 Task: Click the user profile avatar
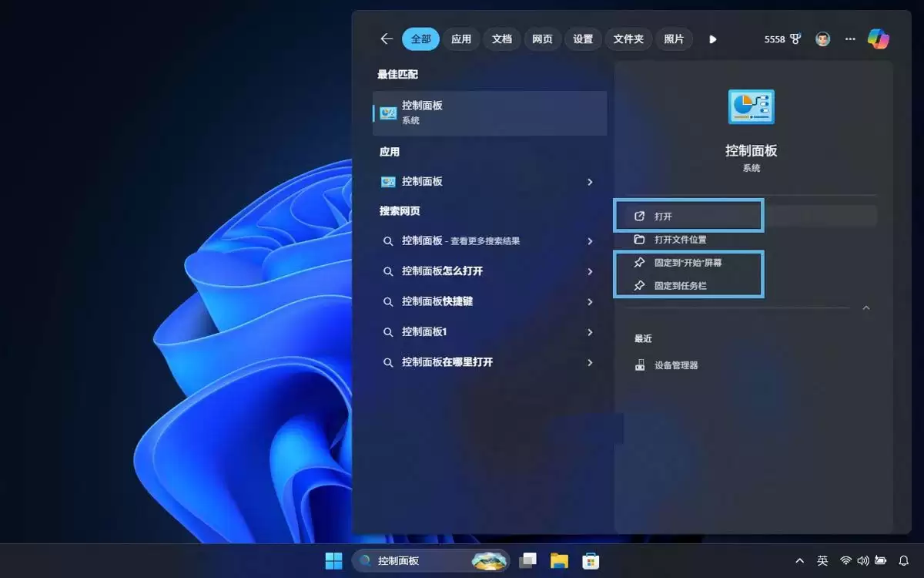(822, 39)
